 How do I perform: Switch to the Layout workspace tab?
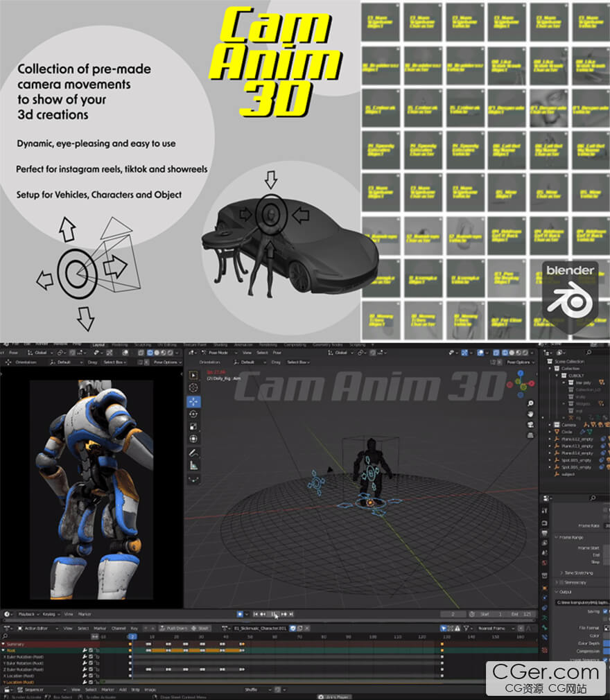(98, 345)
